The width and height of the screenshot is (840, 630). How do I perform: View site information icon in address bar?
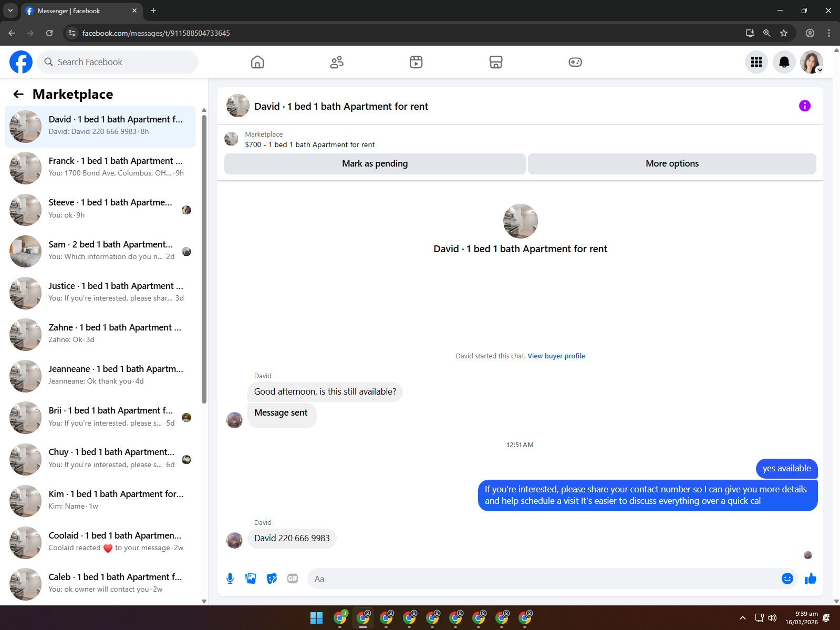72,33
